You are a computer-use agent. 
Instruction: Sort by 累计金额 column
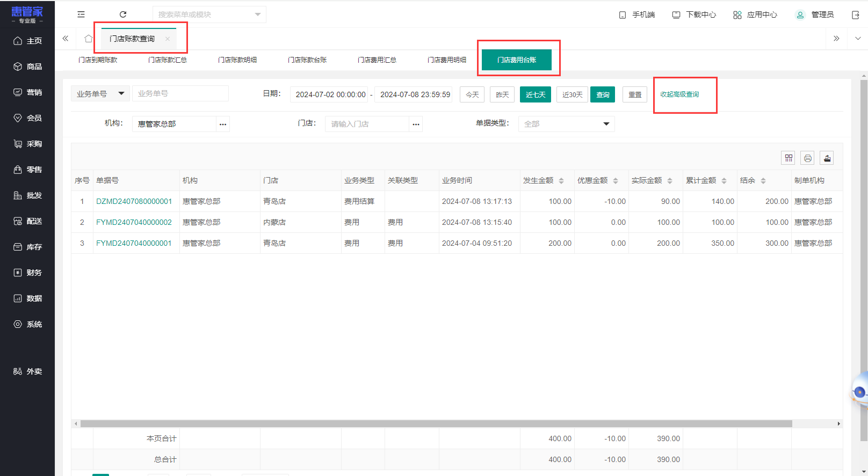(x=724, y=181)
